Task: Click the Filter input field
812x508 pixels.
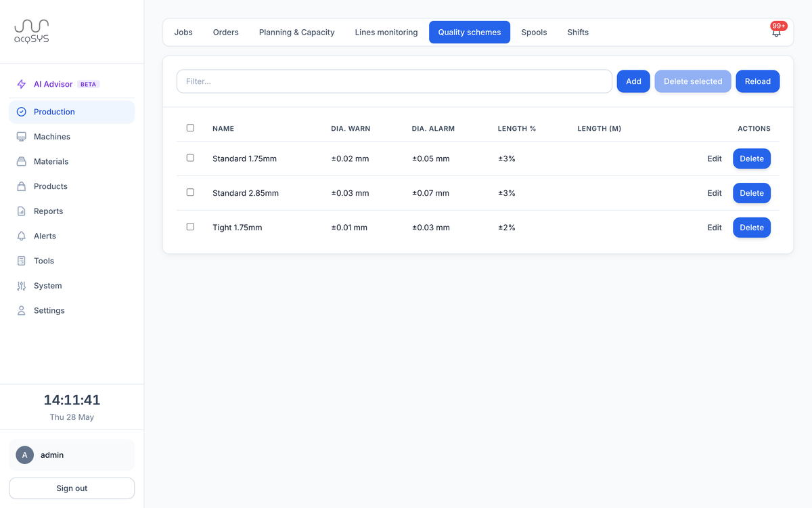Action: click(394, 81)
